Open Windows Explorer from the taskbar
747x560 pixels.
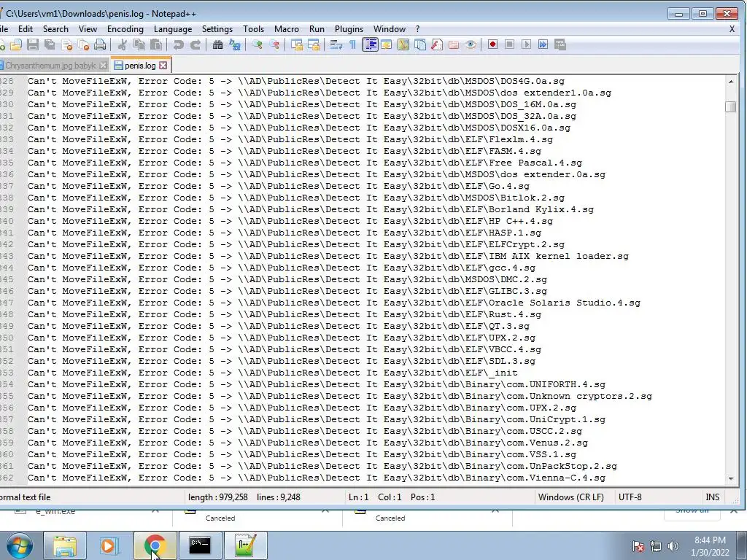(x=65, y=545)
